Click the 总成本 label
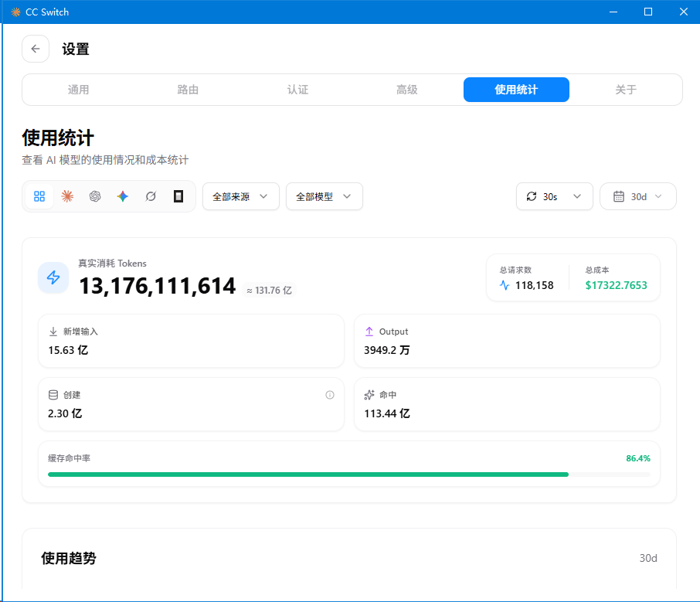Image resolution: width=700 pixels, height=602 pixels. (x=597, y=270)
